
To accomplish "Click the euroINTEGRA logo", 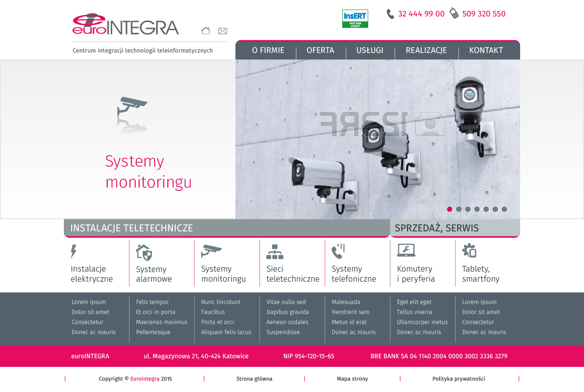I will pos(125,25).
